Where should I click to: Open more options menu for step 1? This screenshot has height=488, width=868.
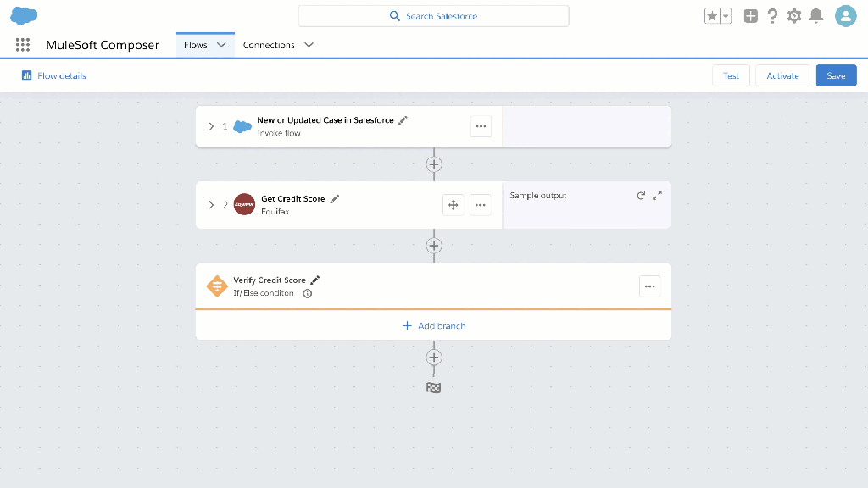click(x=481, y=126)
